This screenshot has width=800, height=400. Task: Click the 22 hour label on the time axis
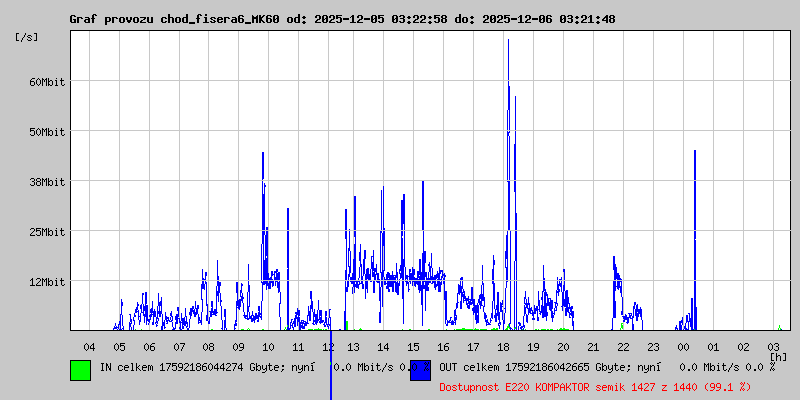click(624, 346)
